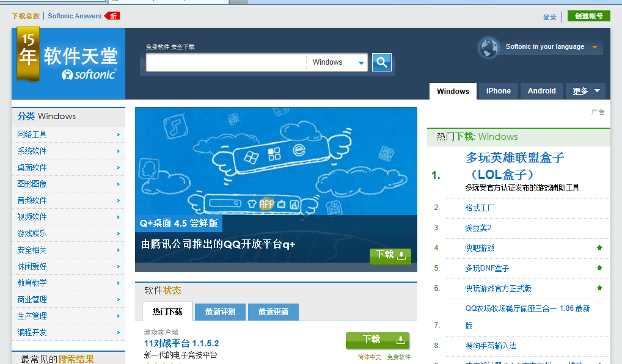Viewport: 622px width, 364px height.
Task: Switch to the 最新评测 tab
Action: point(220,311)
